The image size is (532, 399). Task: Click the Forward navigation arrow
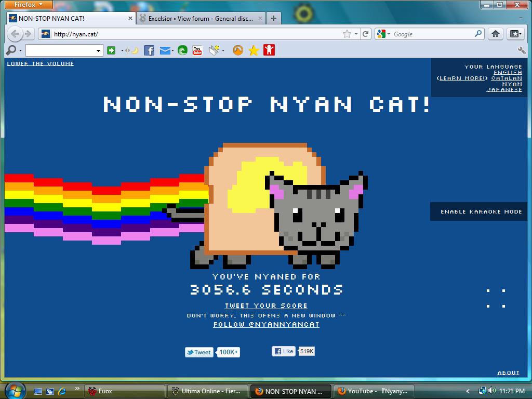pyautogui.click(x=28, y=34)
